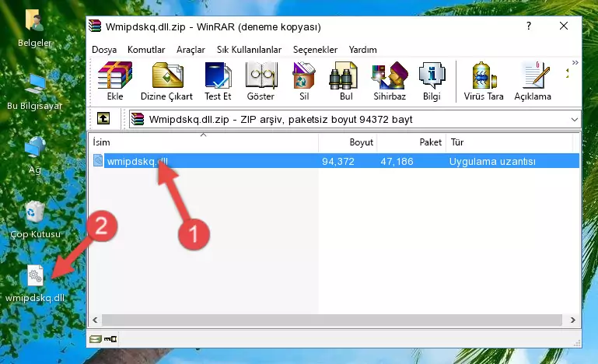The image size is (598, 364).
Task: Open the Dosya menu
Action: pos(104,50)
